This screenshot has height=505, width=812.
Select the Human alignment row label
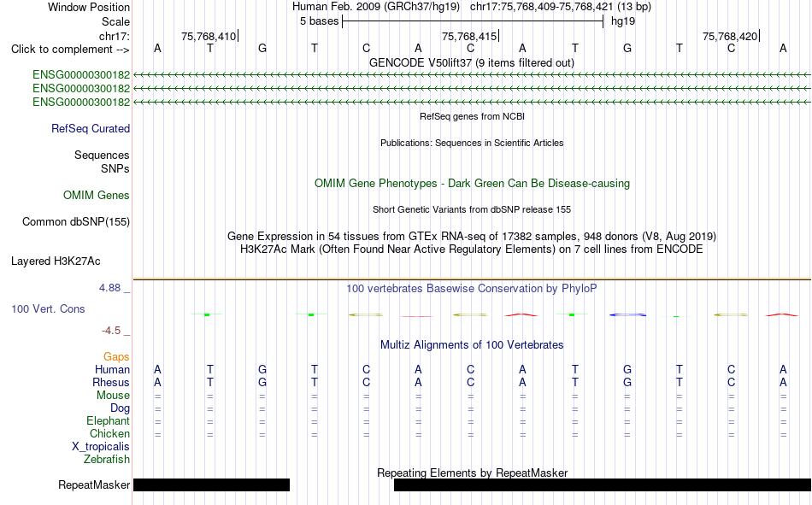tap(112, 369)
